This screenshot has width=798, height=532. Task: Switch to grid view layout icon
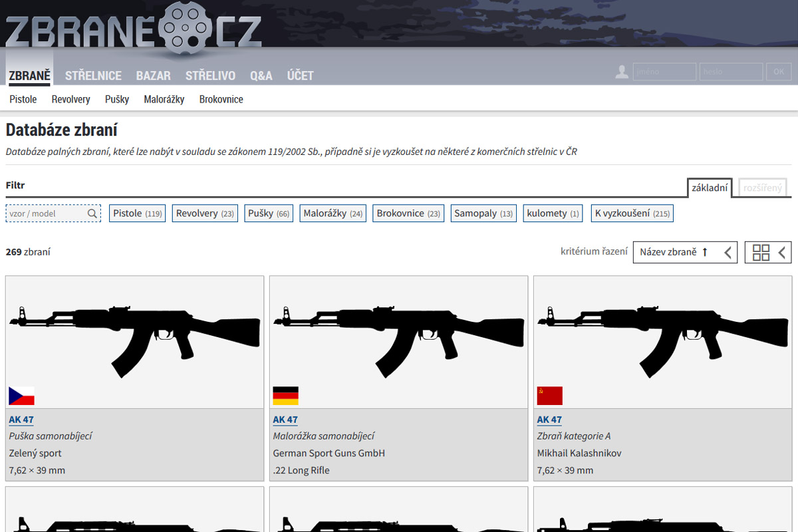tap(761, 252)
